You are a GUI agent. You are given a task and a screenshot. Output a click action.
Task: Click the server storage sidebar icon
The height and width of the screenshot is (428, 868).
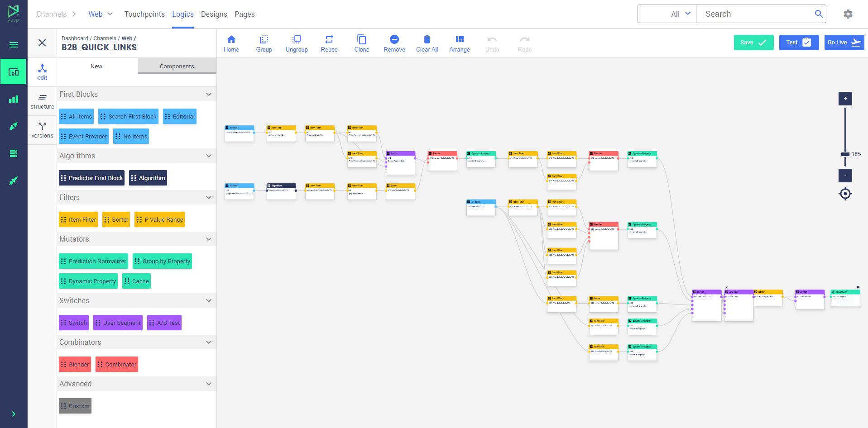pos(14,153)
